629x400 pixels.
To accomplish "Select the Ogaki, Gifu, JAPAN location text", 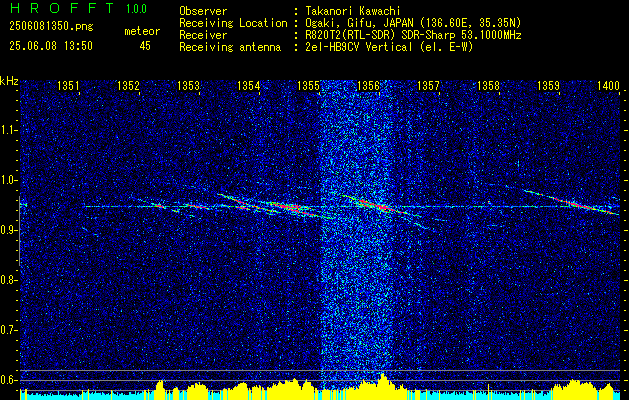I will (x=413, y=23).
